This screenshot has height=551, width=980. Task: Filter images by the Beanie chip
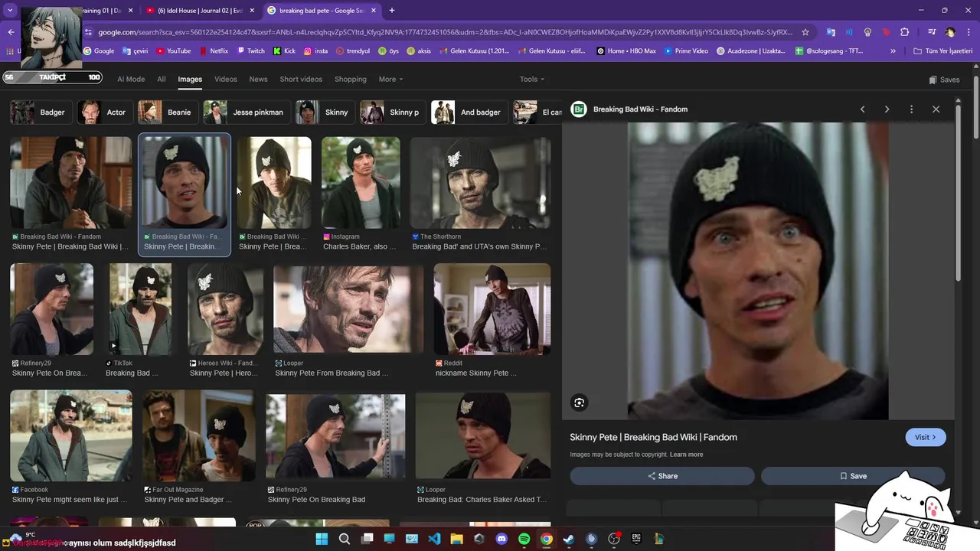tap(168, 112)
